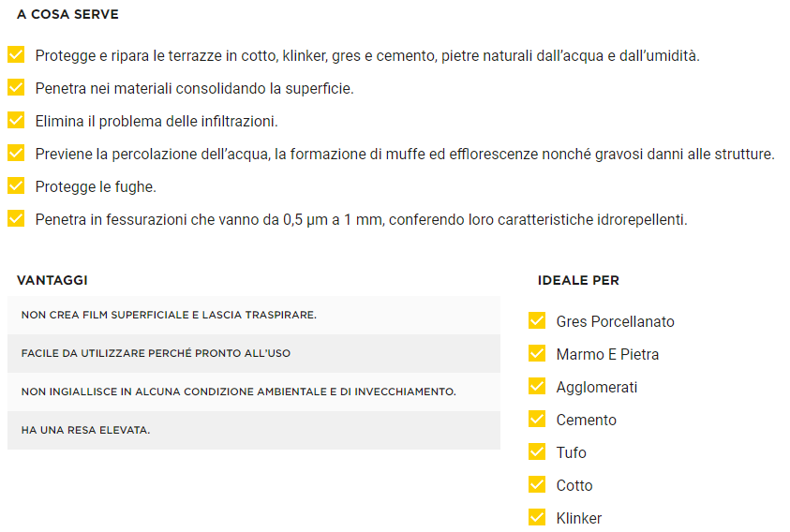Click the Klinker checkmark icon
790x532 pixels.
537,518
